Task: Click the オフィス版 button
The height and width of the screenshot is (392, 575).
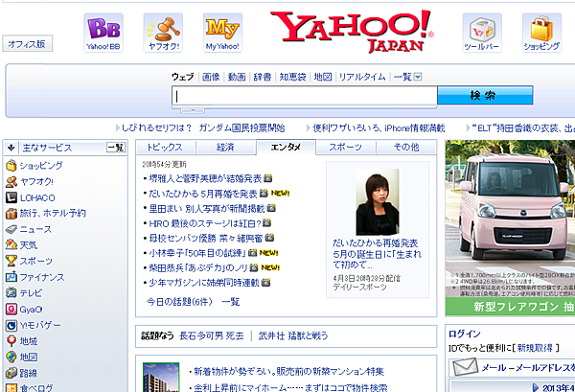Action: pyautogui.click(x=28, y=44)
